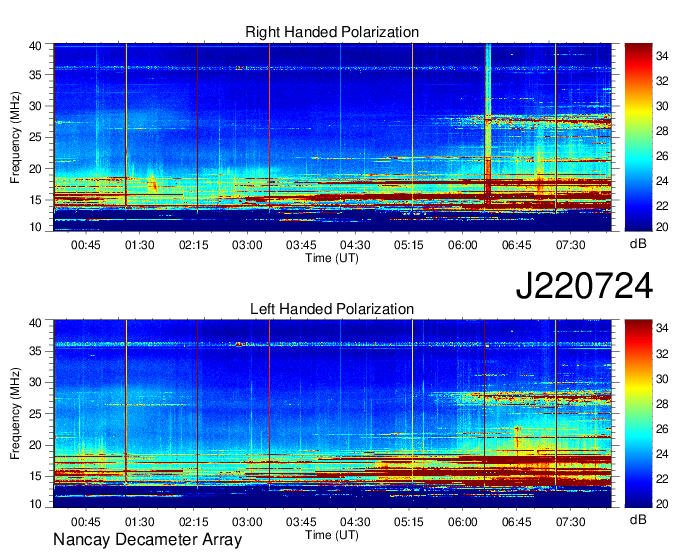680x552 pixels.
Task: Select the J220724 observation label
Action: coord(584,286)
